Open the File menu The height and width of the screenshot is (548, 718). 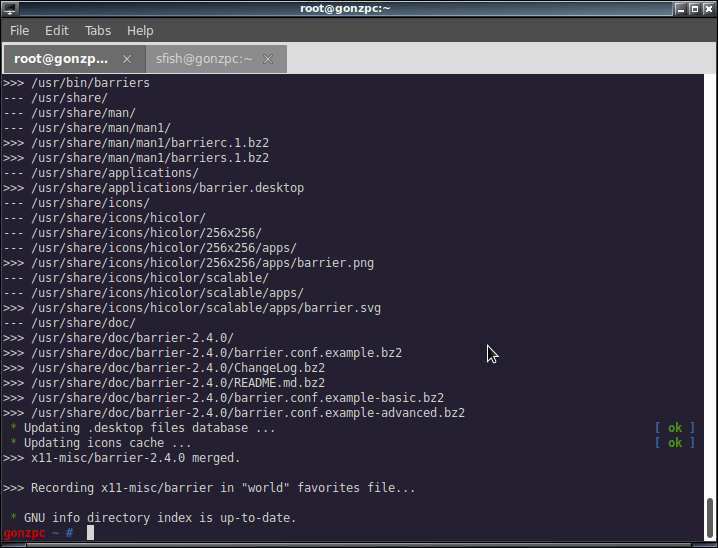(19, 31)
